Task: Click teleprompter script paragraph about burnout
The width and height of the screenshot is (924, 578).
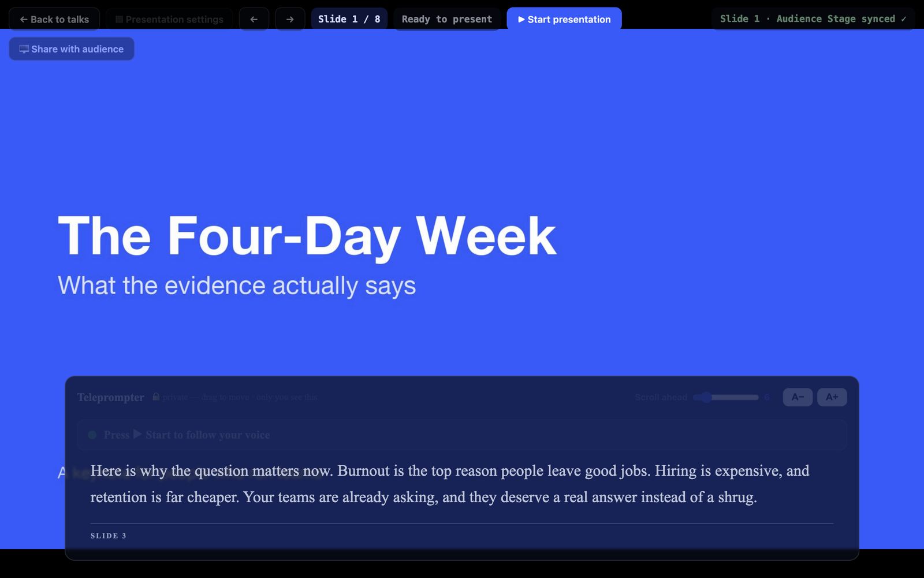Action: tap(450, 484)
